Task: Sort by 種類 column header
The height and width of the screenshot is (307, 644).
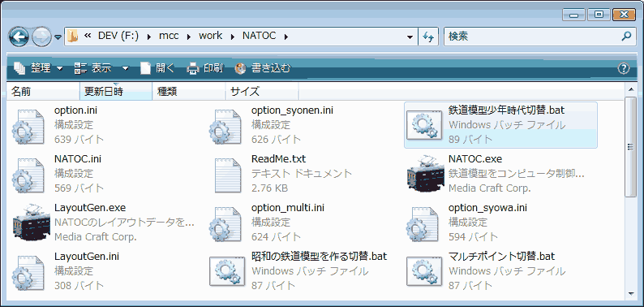Action: 189,91
